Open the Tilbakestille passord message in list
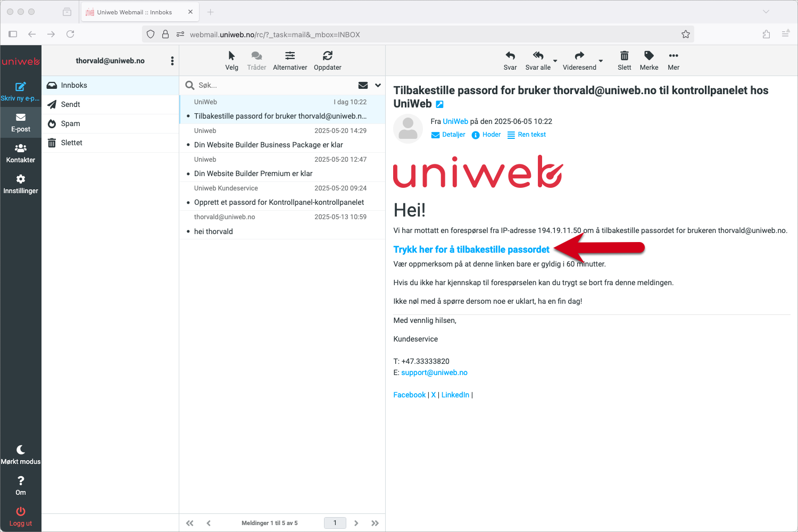 (x=282, y=109)
